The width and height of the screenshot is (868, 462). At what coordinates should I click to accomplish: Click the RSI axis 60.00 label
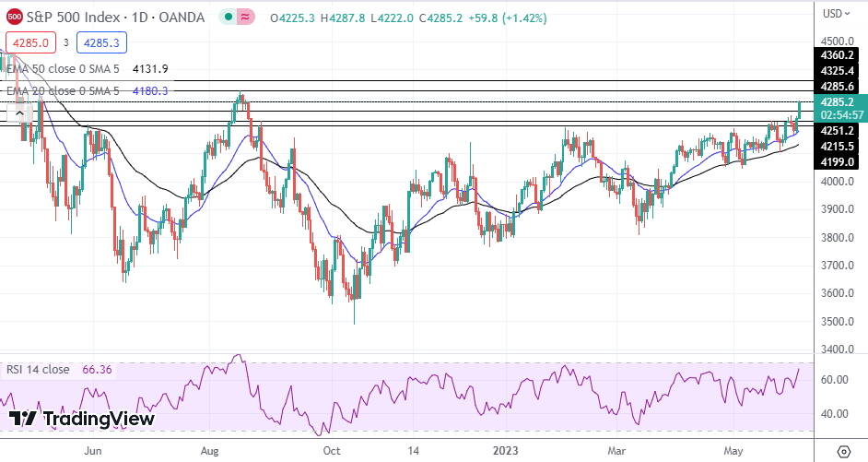pos(834,379)
